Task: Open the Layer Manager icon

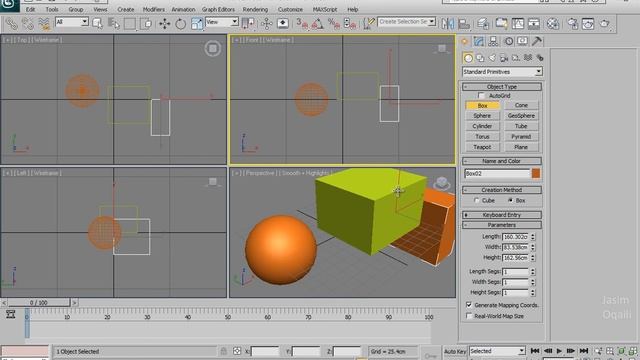Action: [x=483, y=24]
